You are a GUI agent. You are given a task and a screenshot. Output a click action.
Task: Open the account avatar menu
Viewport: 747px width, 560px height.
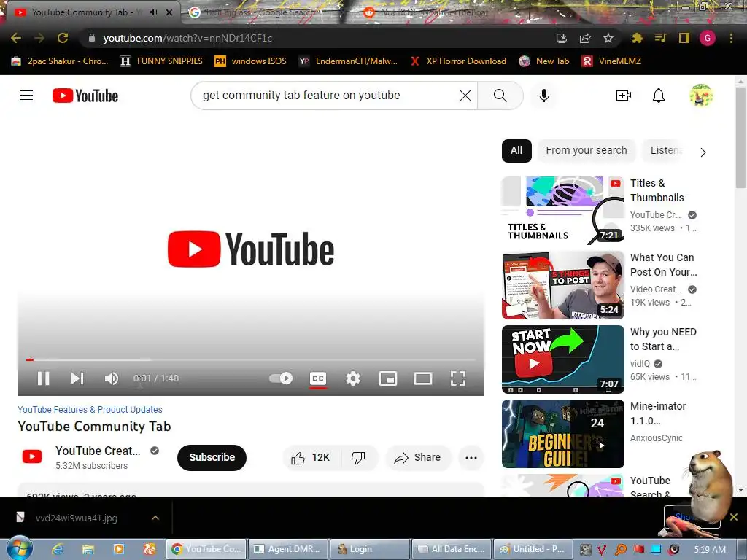[701, 96]
